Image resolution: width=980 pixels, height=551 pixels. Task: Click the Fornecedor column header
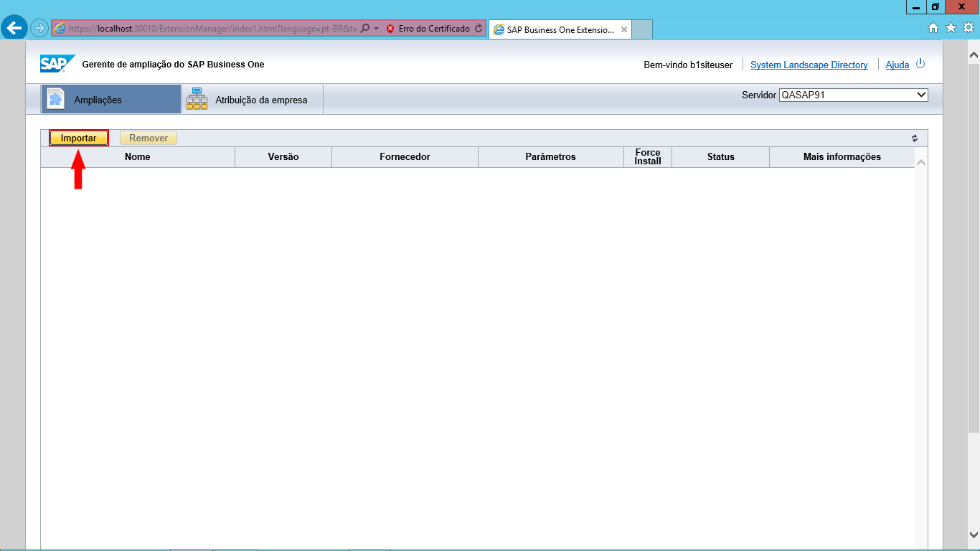click(405, 156)
